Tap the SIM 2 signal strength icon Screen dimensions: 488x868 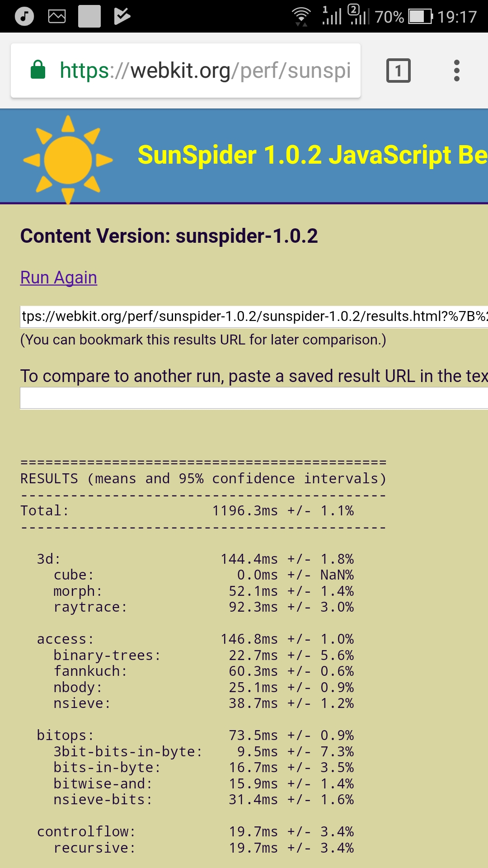click(x=358, y=16)
